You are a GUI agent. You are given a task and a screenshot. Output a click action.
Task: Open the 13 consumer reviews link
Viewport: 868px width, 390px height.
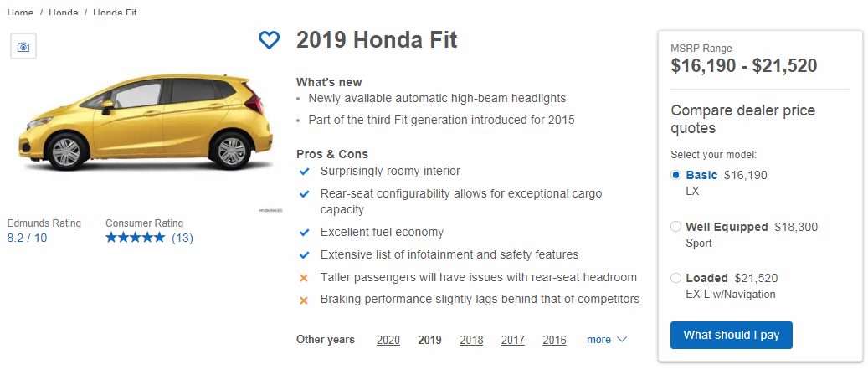182,238
